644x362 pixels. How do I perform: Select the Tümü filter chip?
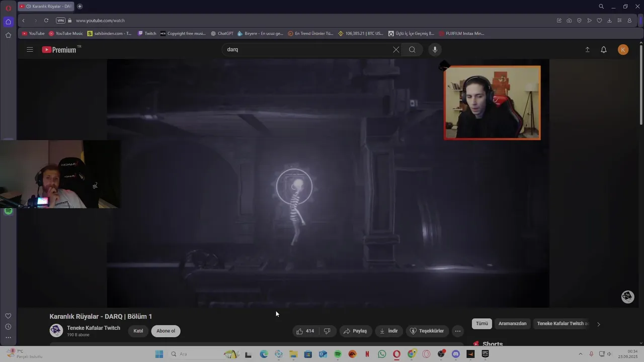[x=482, y=323]
